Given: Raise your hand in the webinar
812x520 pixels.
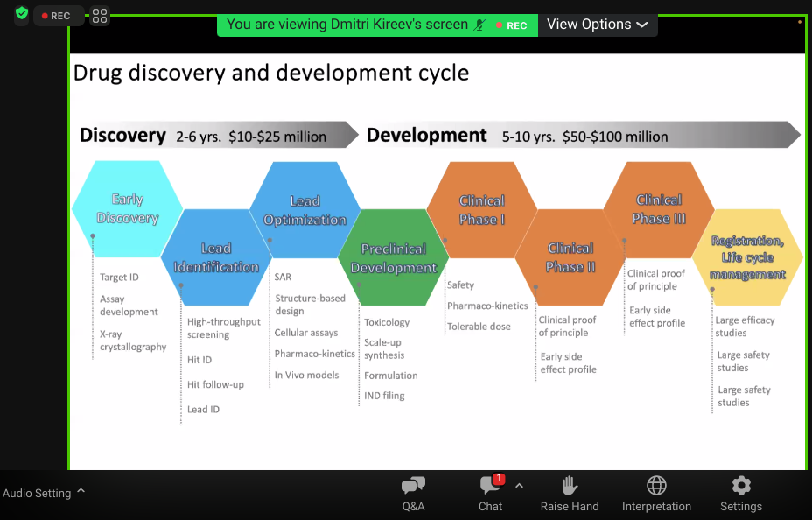Looking at the screenshot, I should (x=570, y=494).
